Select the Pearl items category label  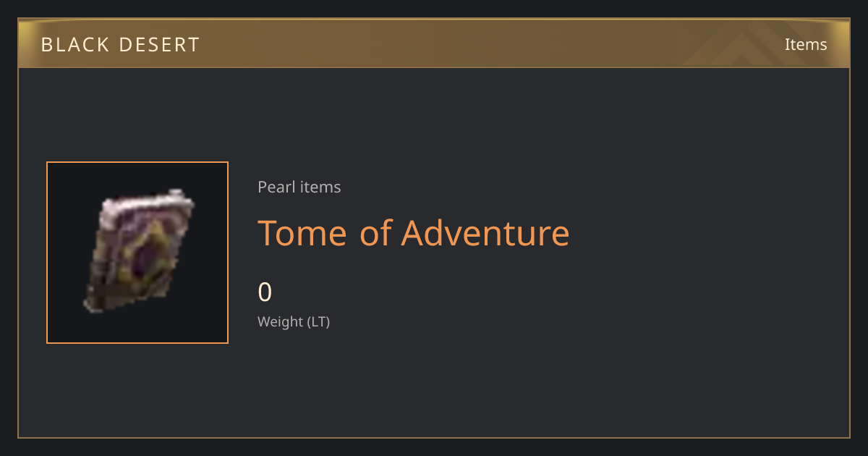coord(299,187)
